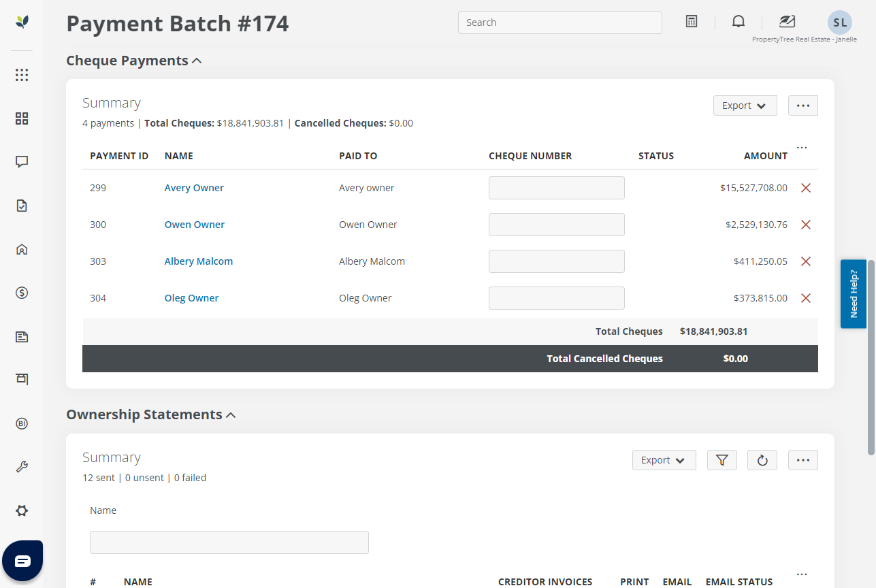Remove the Albery Malcom cheque payment
The image size is (876, 588).
pos(806,261)
